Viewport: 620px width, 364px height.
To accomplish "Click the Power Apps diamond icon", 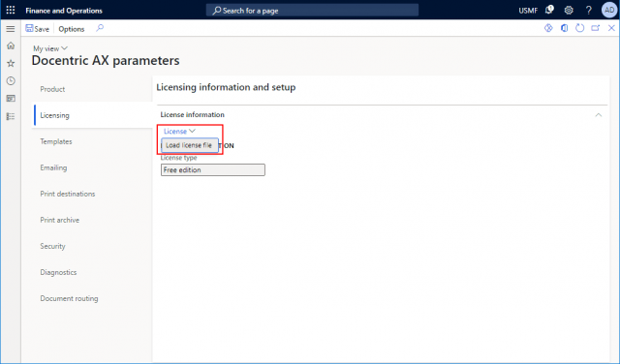I will (x=548, y=28).
